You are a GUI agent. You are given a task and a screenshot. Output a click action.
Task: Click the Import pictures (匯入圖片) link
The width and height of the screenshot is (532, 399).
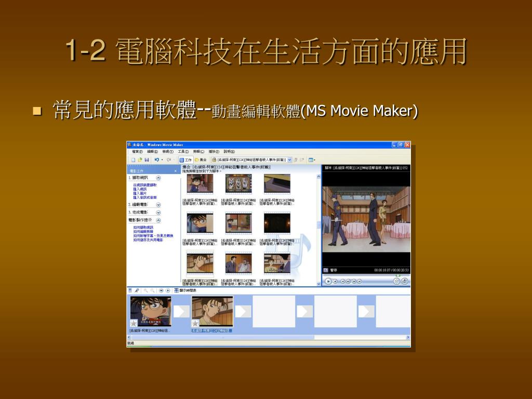click(140, 193)
